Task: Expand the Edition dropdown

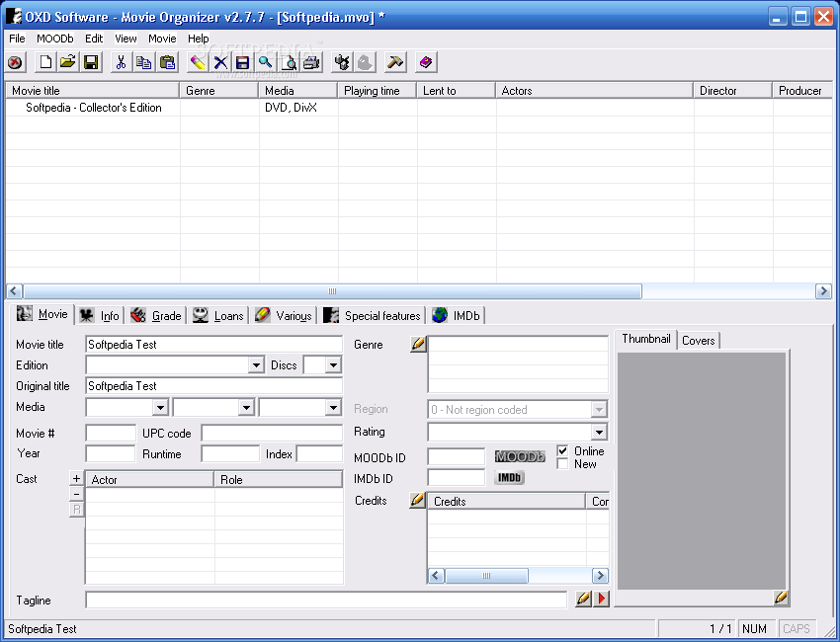Action: (x=256, y=365)
